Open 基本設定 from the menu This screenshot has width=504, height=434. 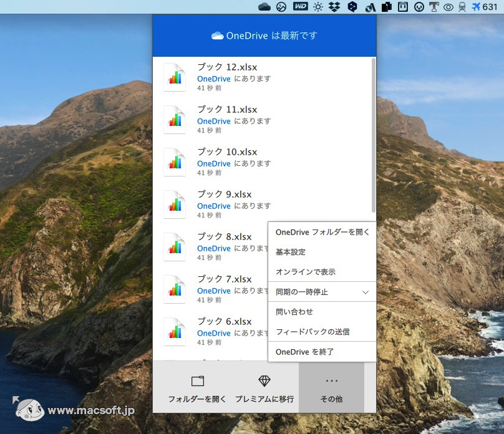(291, 252)
